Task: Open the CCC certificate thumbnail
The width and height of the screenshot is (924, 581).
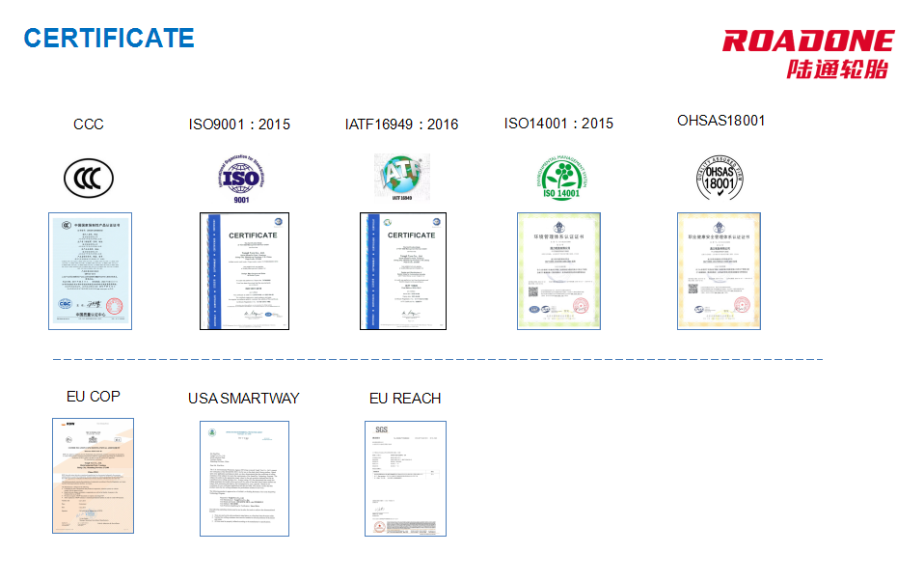Action: (90, 271)
